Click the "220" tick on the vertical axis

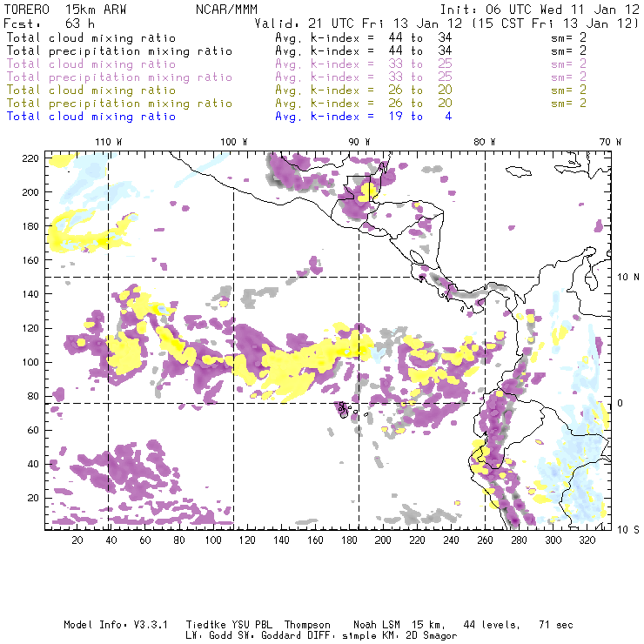[30, 158]
